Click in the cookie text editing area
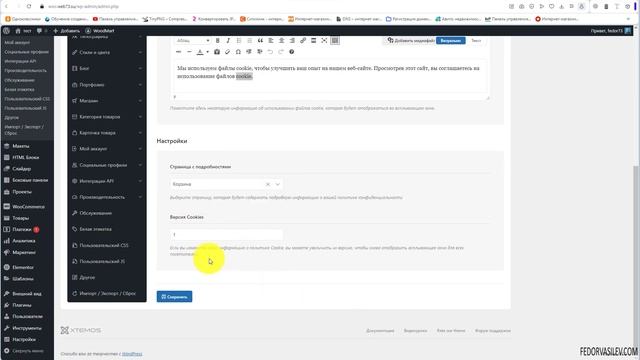The width and height of the screenshot is (640, 360). pos(329,77)
